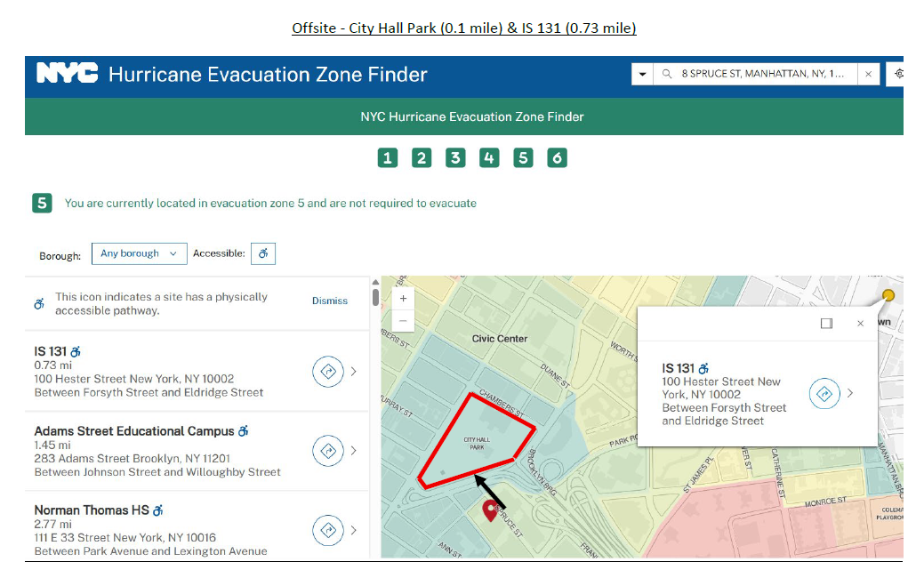
Task: Select evacuation zone 2 badge
Action: pos(422,157)
